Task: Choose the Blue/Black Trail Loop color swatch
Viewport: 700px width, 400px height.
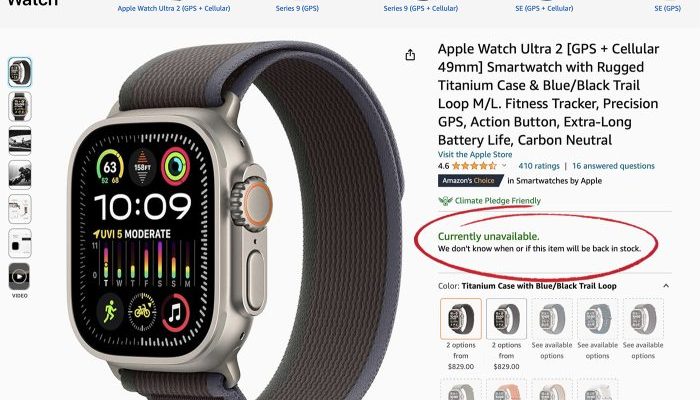Action: (461, 319)
